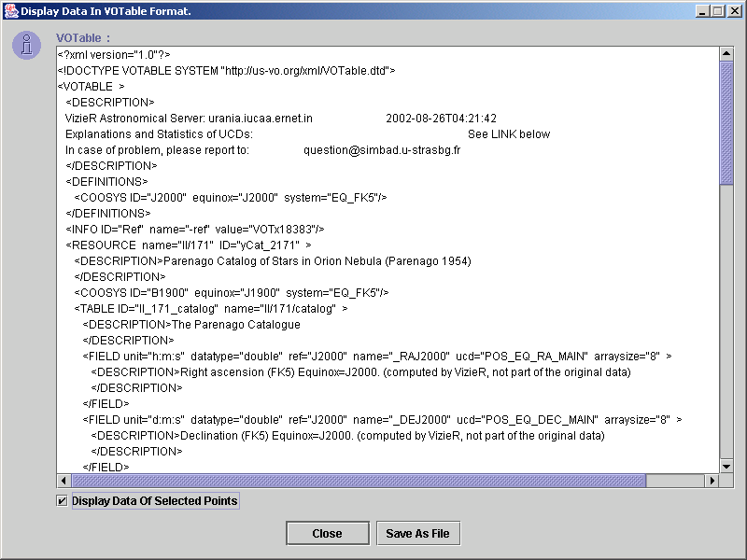Click the FIELD line with name="_RAJ2000"
The height and width of the screenshot is (560, 747).
pos(377,357)
